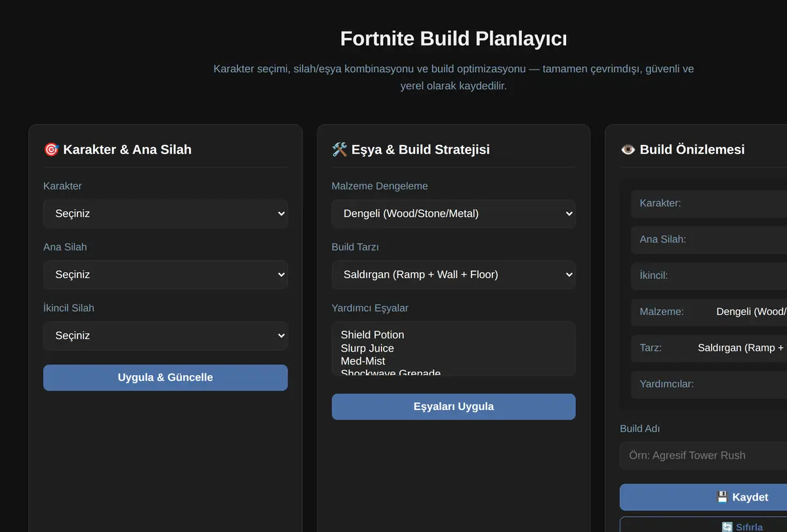The image size is (787, 532).
Task: Click the floppy disk icon on Kaydet
Action: (x=723, y=497)
